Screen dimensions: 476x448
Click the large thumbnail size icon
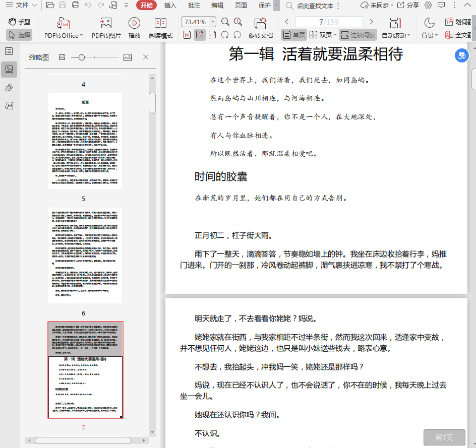click(x=128, y=57)
